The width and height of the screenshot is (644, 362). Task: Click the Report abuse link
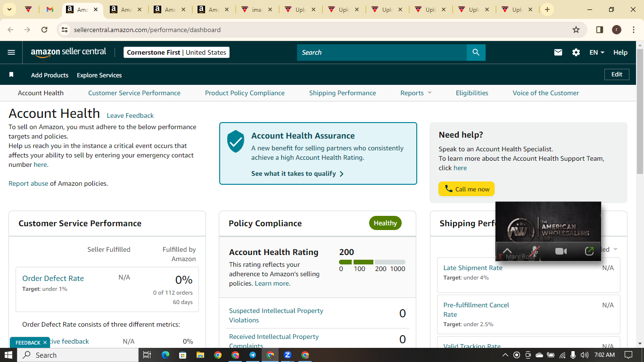(x=28, y=183)
